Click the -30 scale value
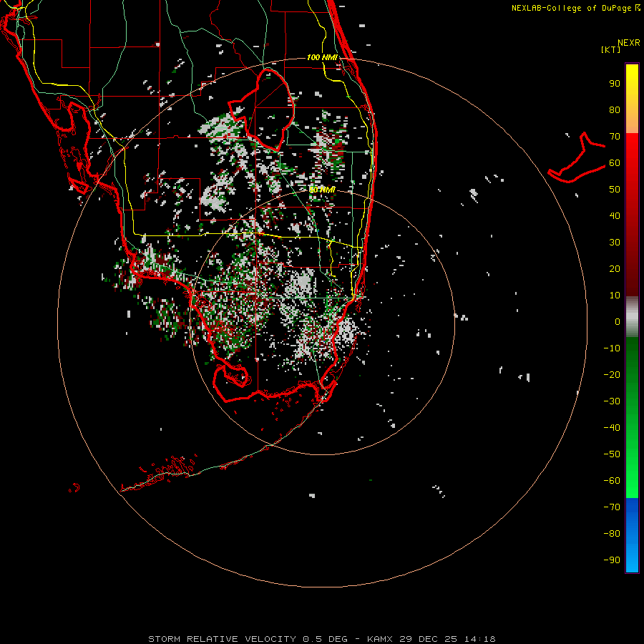The image size is (644, 644). click(612, 401)
